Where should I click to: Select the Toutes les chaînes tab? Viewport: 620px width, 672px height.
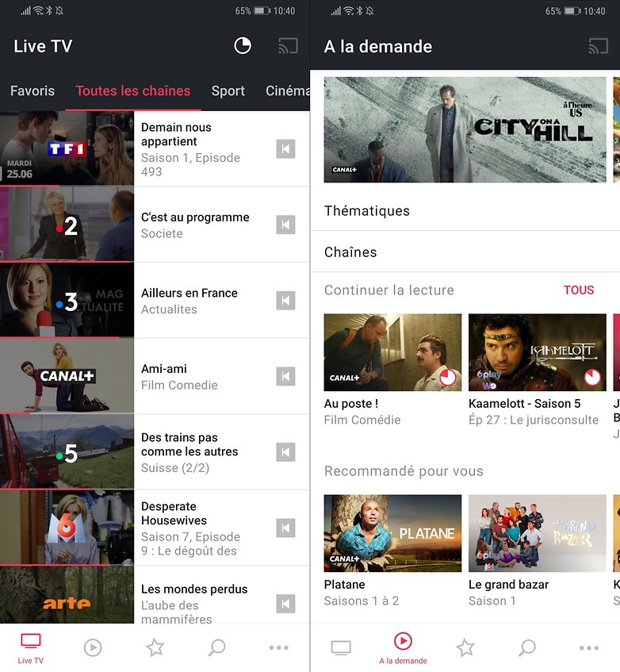(x=133, y=91)
